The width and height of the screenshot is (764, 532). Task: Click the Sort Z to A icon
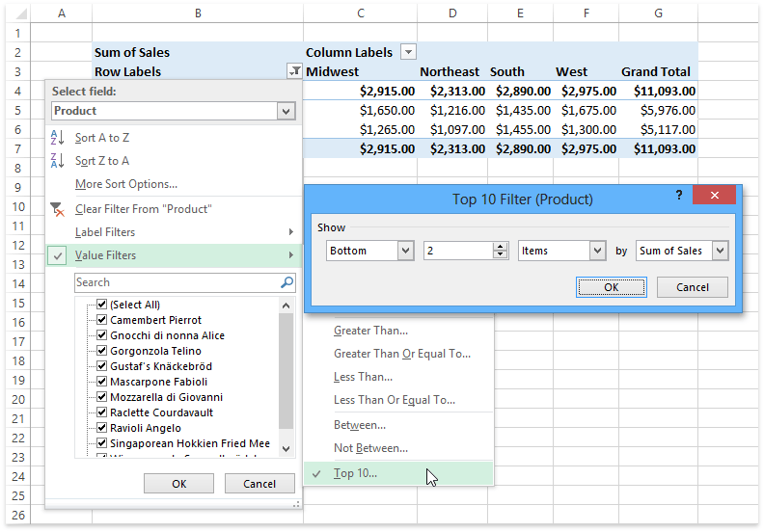pyautogui.click(x=57, y=161)
